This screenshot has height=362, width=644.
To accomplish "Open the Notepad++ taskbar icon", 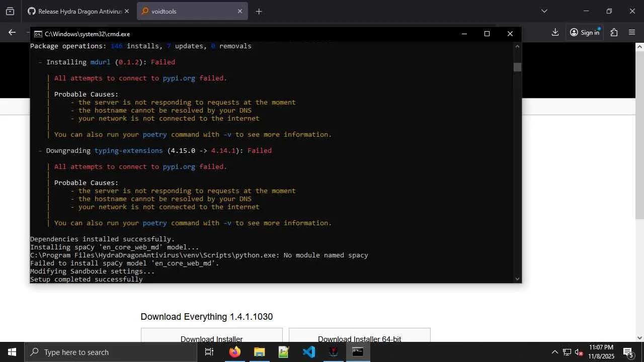I will coord(284,352).
